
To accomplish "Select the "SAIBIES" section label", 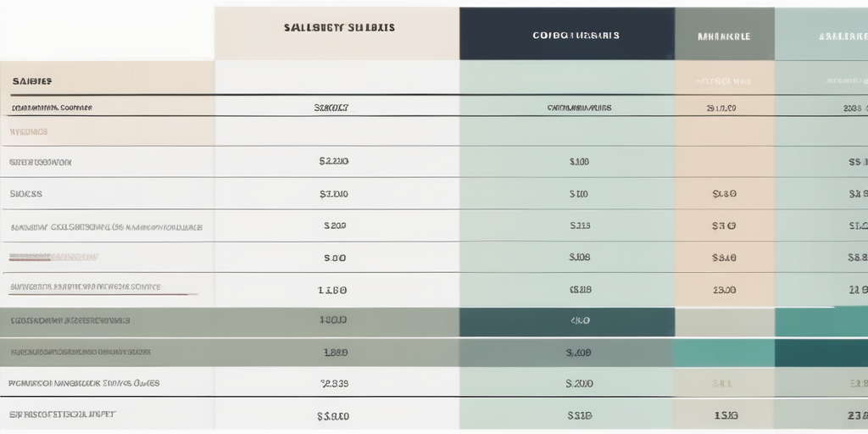I will tap(32, 81).
